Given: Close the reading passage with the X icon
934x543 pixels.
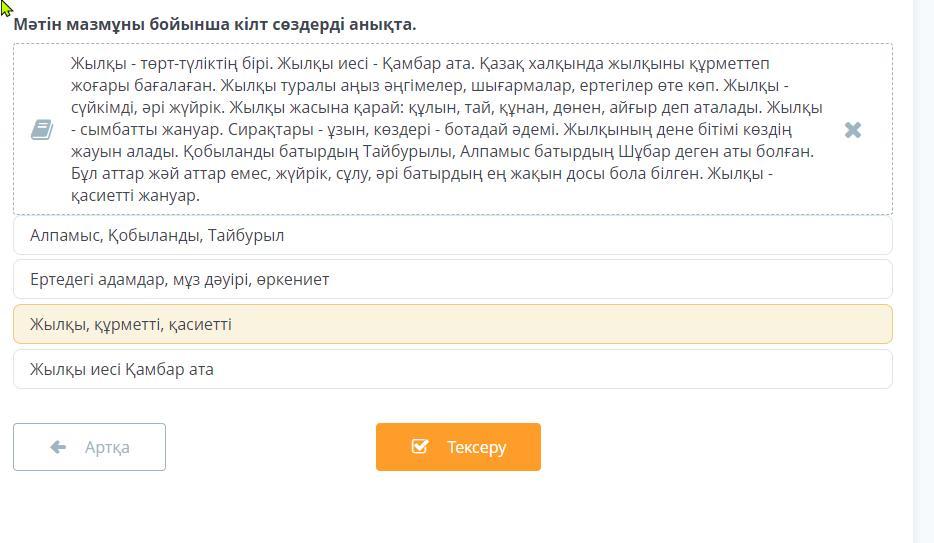Looking at the screenshot, I should [x=852, y=130].
